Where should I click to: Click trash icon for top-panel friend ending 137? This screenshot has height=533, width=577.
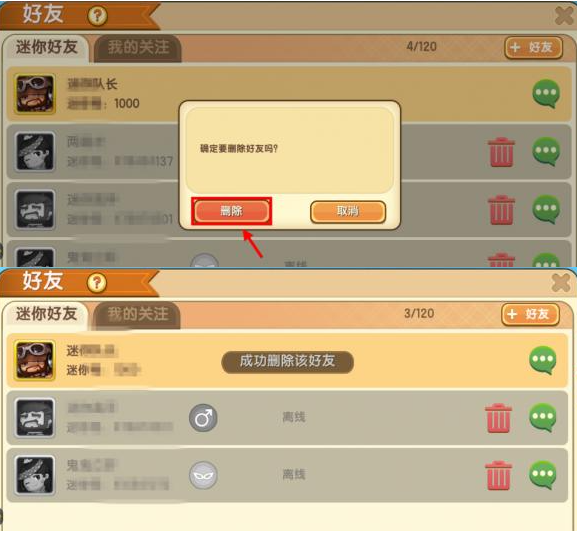pos(501,152)
